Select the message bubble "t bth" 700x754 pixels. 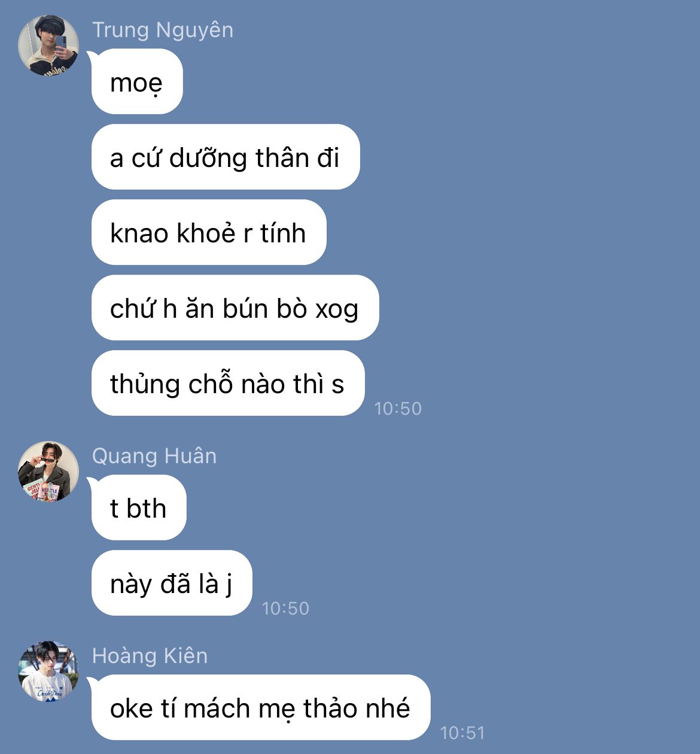[x=139, y=508]
